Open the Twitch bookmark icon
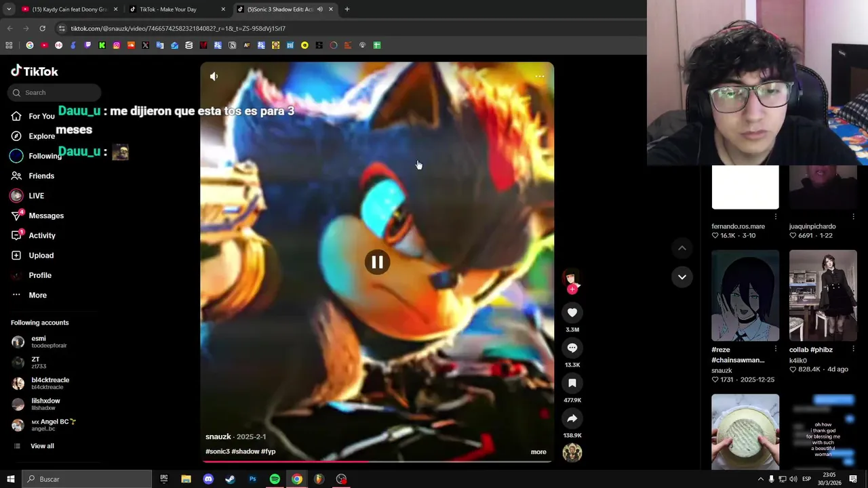The width and height of the screenshot is (868, 488). (x=87, y=45)
